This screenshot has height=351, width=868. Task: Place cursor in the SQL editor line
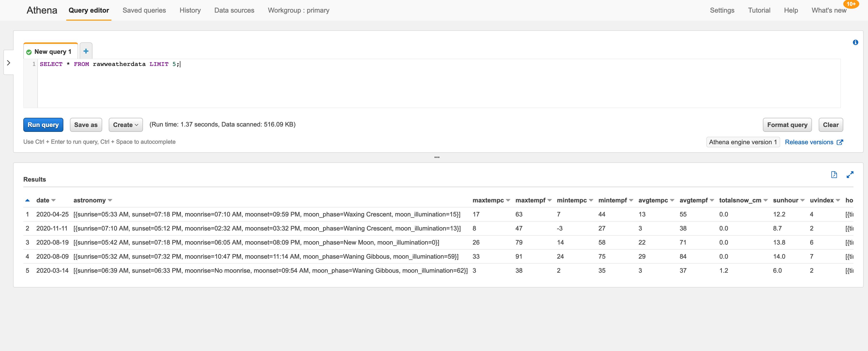pyautogui.click(x=236, y=64)
